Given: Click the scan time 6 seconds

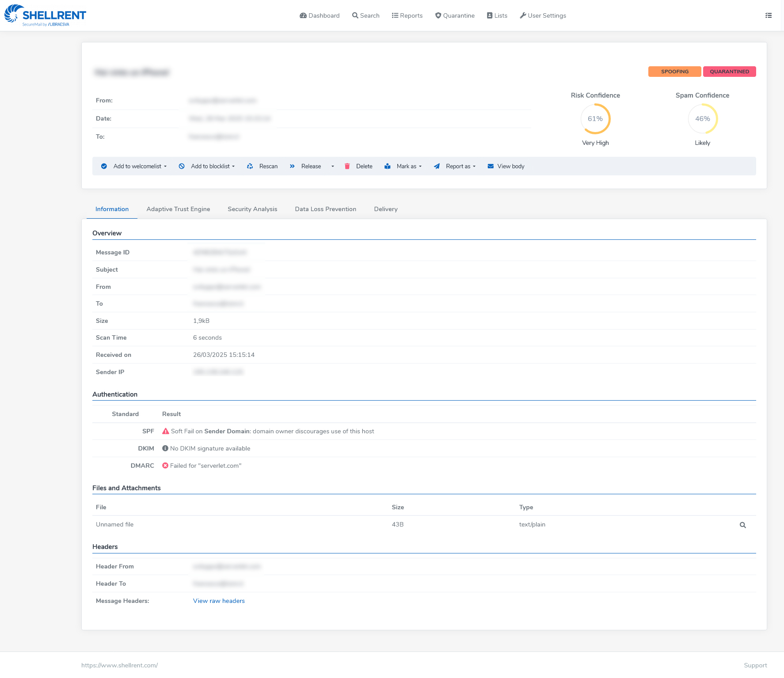Looking at the screenshot, I should pos(207,338).
